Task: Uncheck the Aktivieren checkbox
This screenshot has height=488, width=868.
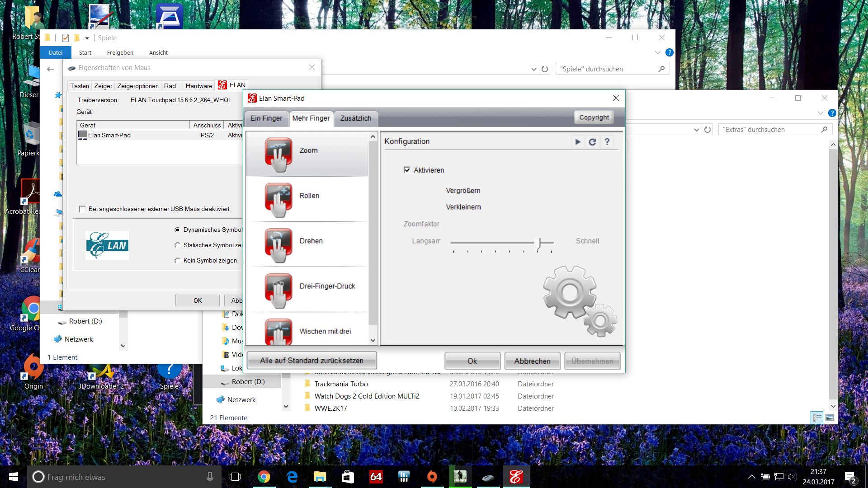Action: (x=407, y=170)
